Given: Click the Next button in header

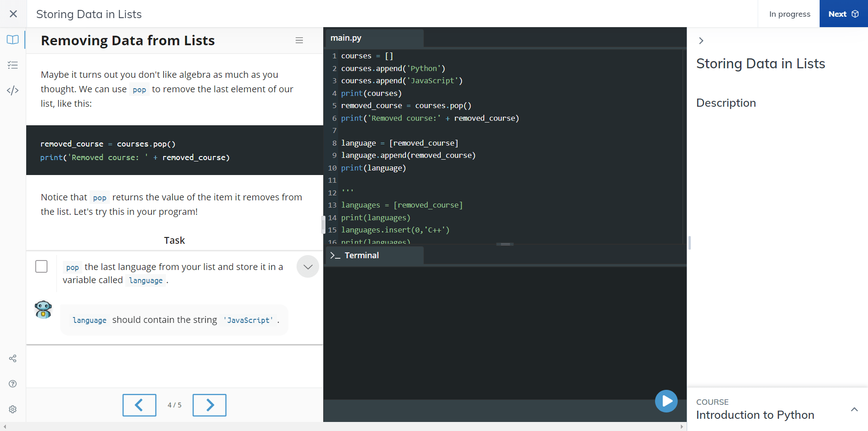Looking at the screenshot, I should pyautogui.click(x=844, y=14).
